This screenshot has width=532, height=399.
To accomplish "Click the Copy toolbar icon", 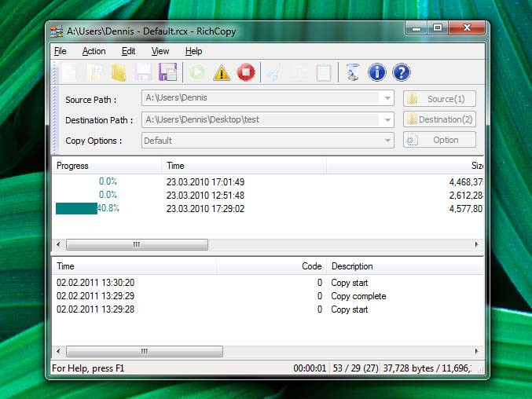I will point(299,72).
